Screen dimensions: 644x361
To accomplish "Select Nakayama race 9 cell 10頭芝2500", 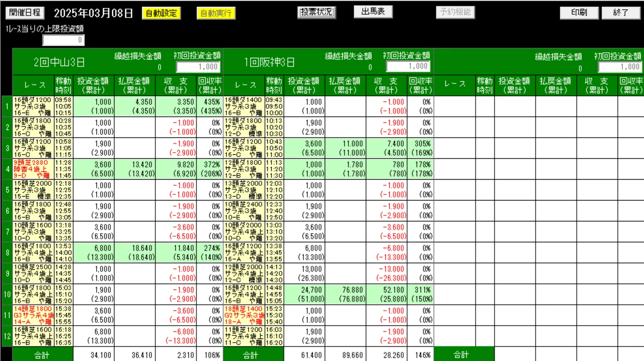I will (33, 273).
